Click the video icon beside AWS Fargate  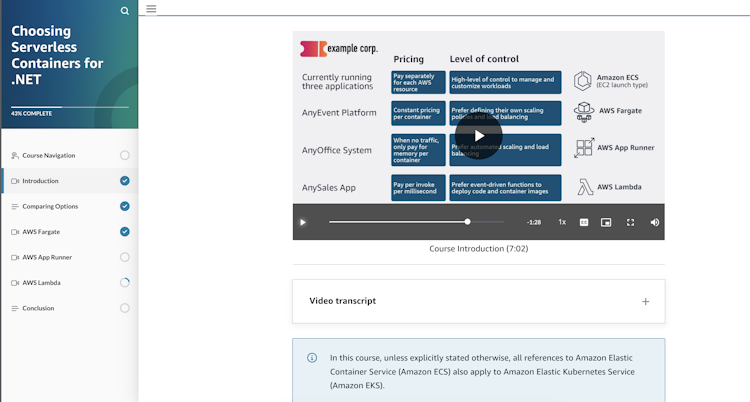click(15, 232)
